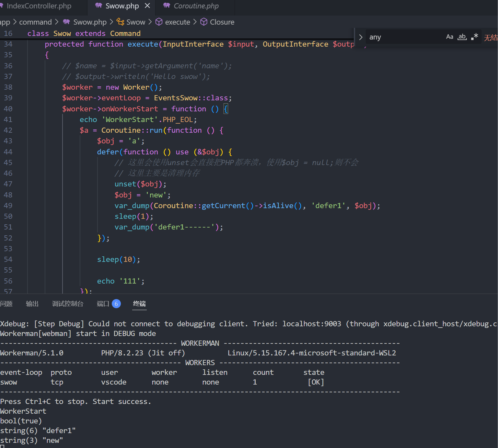This screenshot has height=448, width=498.
Task: Click 'sleep(10);' on line 54
Action: (x=119, y=260)
